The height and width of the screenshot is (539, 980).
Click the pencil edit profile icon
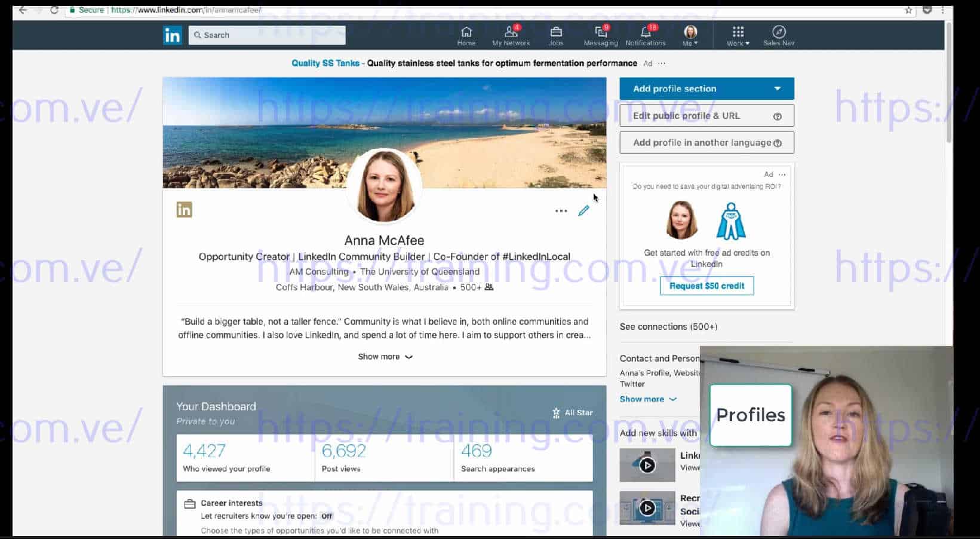coord(583,210)
